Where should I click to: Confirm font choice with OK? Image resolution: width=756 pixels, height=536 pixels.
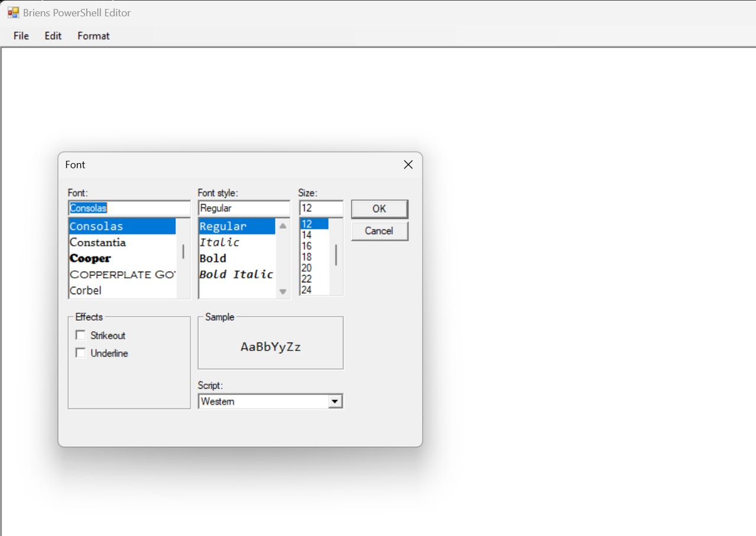tap(379, 209)
